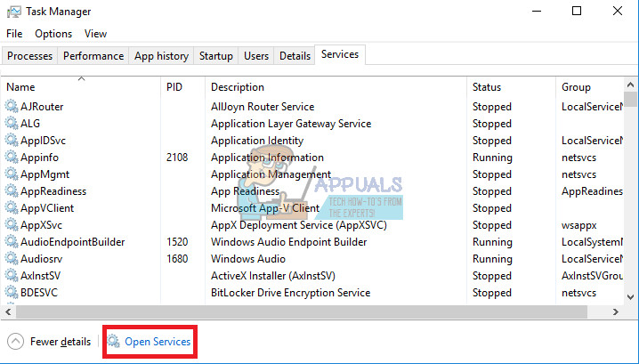The width and height of the screenshot is (639, 364).
Task: Switch to the App history tab
Action: [x=161, y=56]
